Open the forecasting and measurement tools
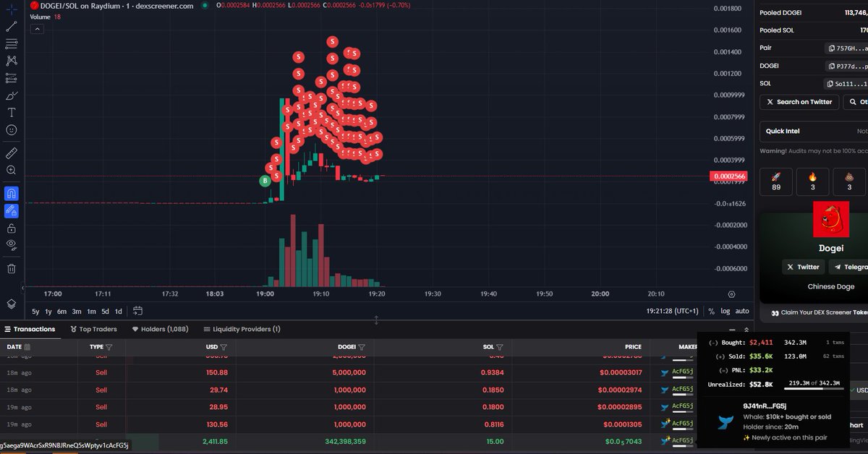The image size is (868, 454). pyautogui.click(x=12, y=78)
